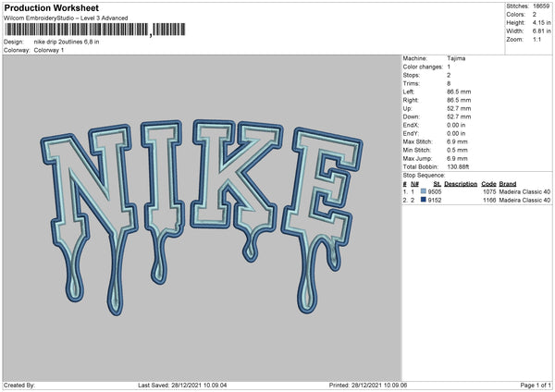The height and width of the screenshot is (392, 555).
Task: Click the Height value '4.15 in'
Action: click(541, 22)
